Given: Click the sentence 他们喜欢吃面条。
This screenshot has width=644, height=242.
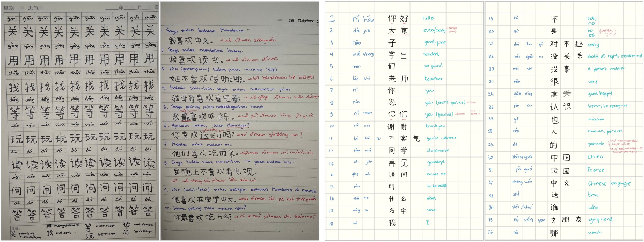Looking at the screenshot, I should pyautogui.click(x=204, y=154).
